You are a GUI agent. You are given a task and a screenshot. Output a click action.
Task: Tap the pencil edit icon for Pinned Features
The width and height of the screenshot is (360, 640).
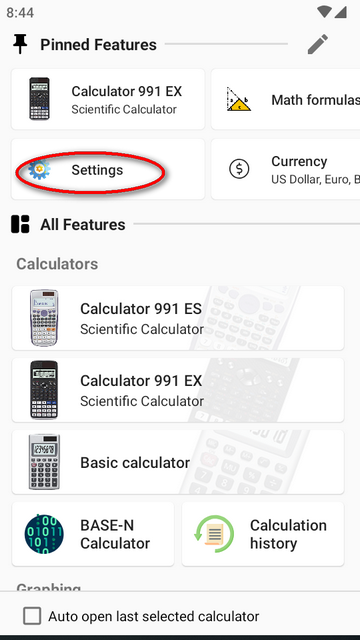coord(318,44)
